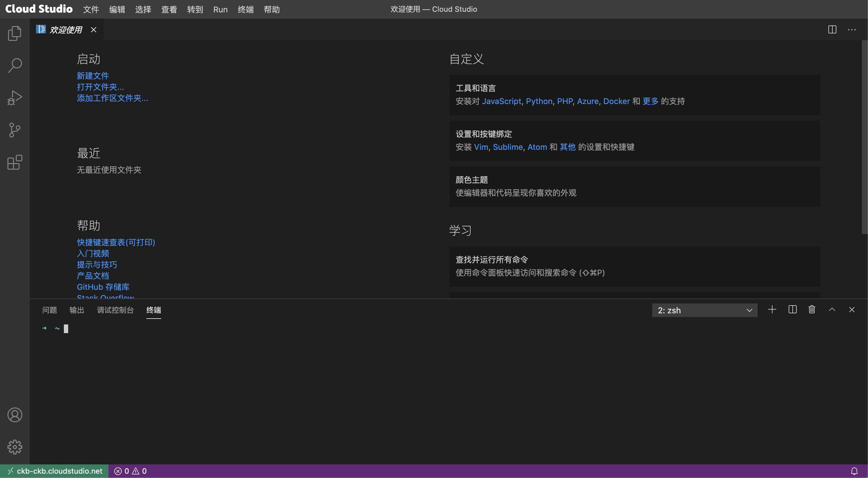Open the Explorer files icon in sidebar
Viewport: 868px width, 478px height.
[15, 33]
